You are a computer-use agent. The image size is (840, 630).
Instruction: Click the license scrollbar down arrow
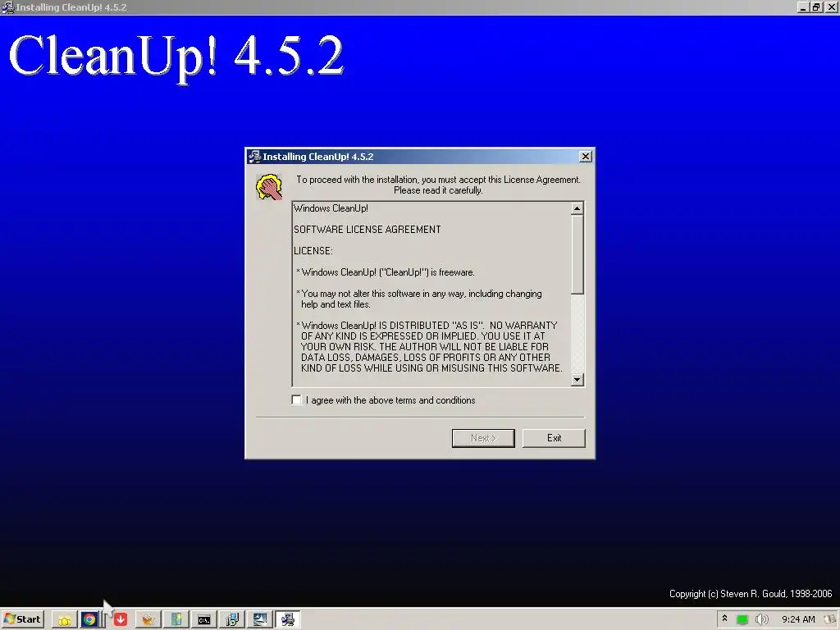[577, 379]
